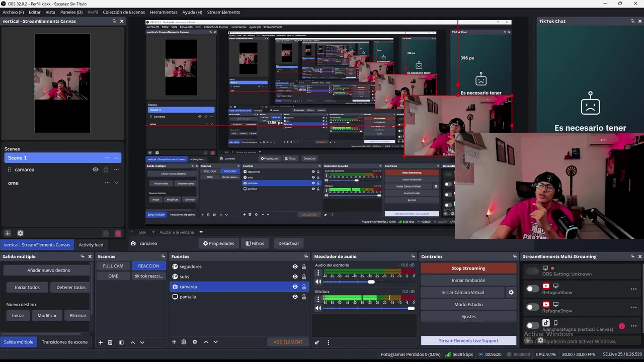Hide the pantalla source
Viewport: 644px width, 362px height.
pyautogui.click(x=295, y=297)
